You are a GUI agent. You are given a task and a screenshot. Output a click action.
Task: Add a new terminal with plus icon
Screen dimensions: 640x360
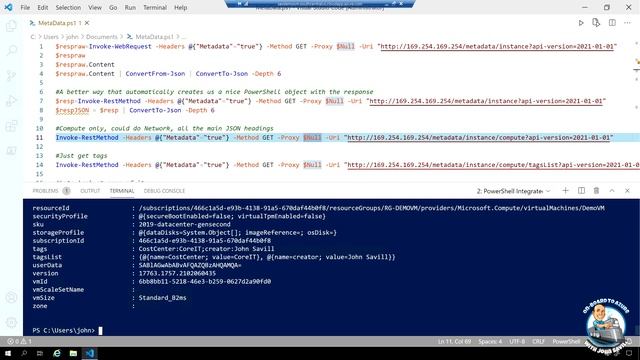(565, 191)
